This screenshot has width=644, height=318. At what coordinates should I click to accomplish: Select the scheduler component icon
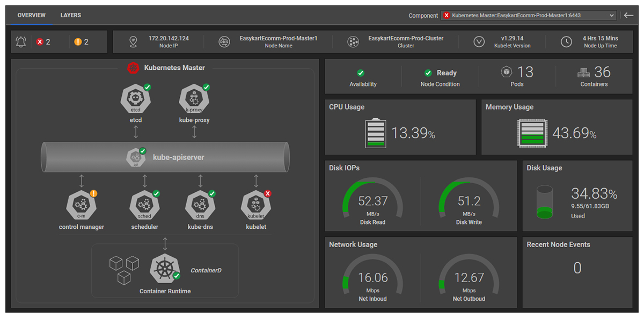coord(144,205)
